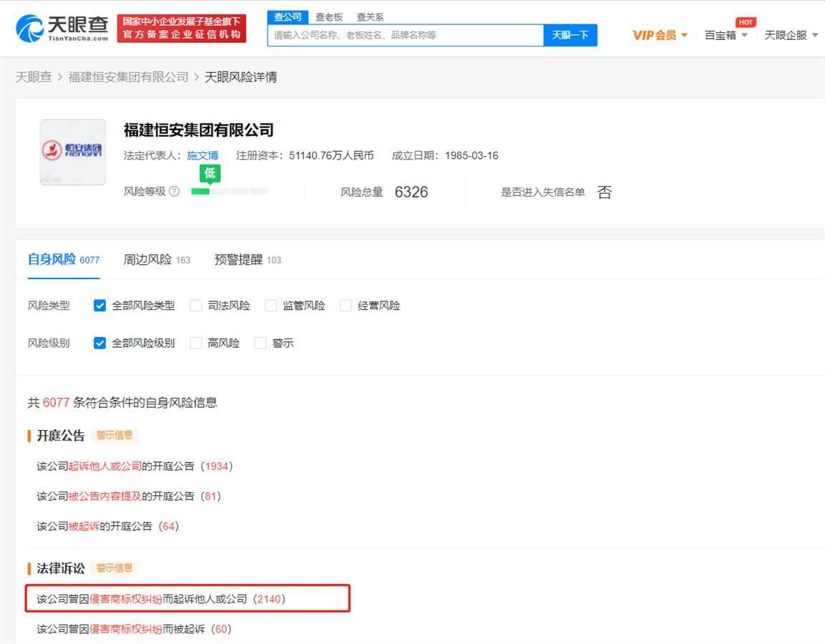Viewport: 825px width, 644px height.
Task: Check the 全部风险类型 checkbox
Action: click(99, 305)
